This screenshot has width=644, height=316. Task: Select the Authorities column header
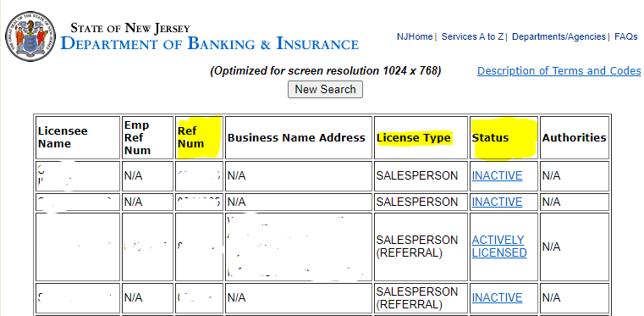(574, 137)
